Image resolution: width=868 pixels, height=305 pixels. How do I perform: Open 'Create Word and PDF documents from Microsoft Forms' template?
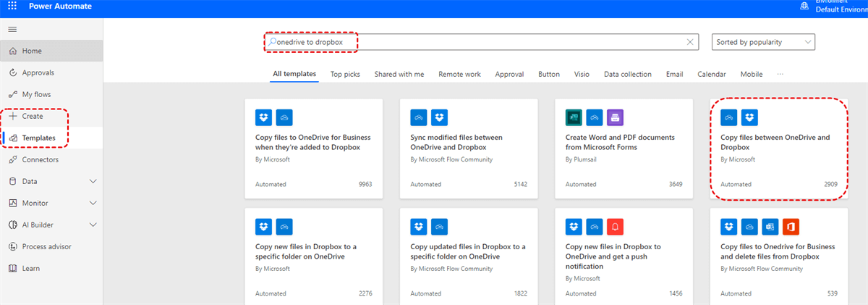pos(623,148)
